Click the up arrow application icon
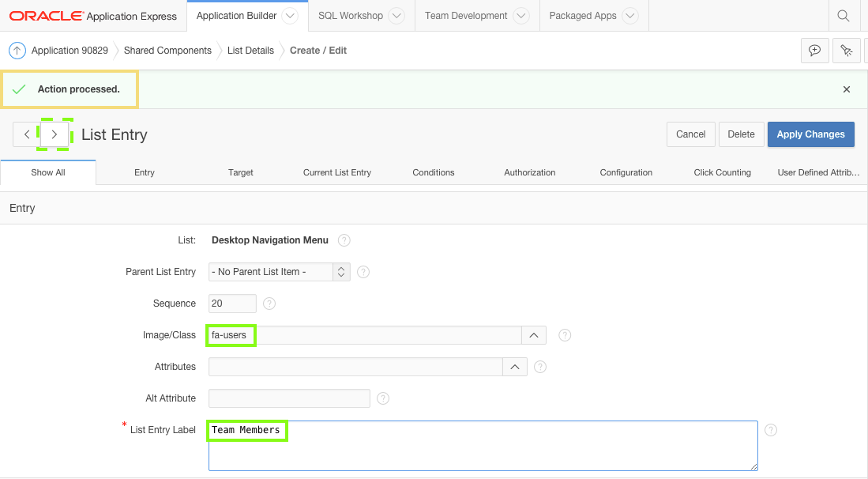The image size is (868, 479). (x=17, y=51)
